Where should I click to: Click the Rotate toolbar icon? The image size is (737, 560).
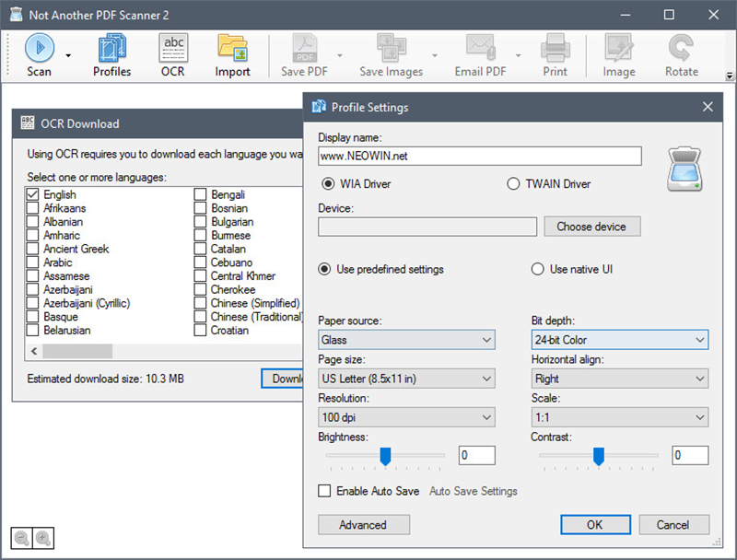pos(682,48)
